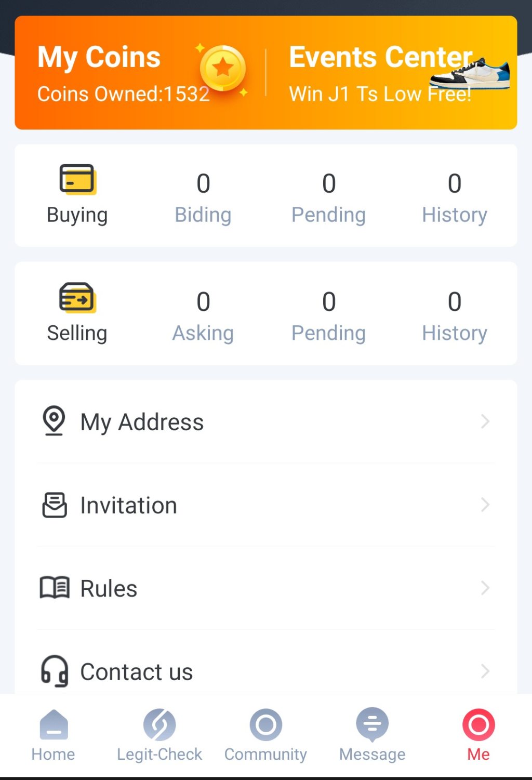The image size is (532, 780).
Task: Tap the Buying card icon
Action: (x=77, y=179)
